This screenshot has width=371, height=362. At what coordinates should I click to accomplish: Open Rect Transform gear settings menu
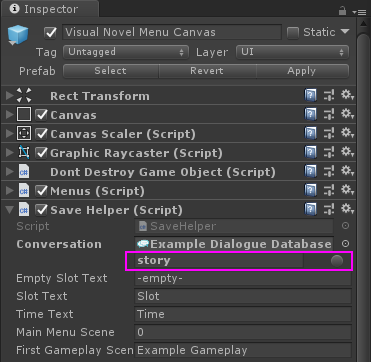pyautogui.click(x=347, y=96)
